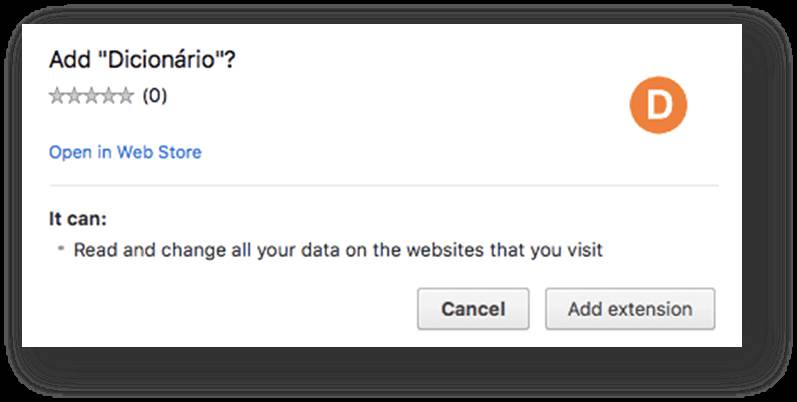Click the first rating star
797x402 pixels.
(x=57, y=97)
